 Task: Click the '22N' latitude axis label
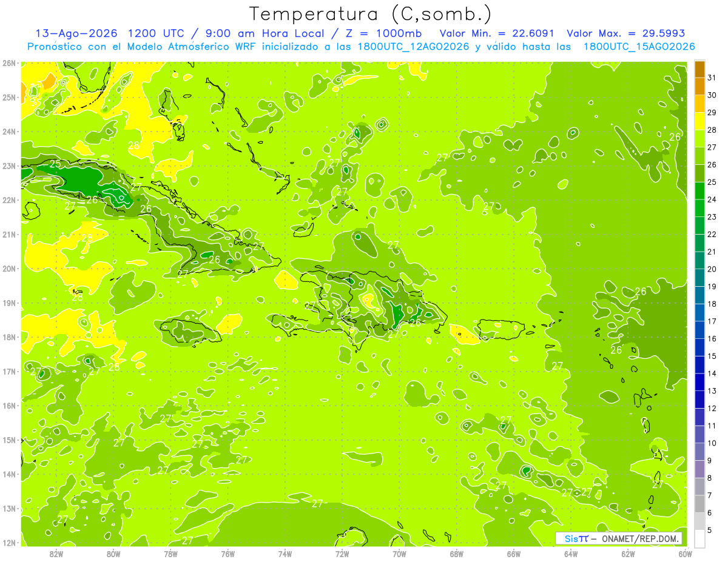[9, 200]
